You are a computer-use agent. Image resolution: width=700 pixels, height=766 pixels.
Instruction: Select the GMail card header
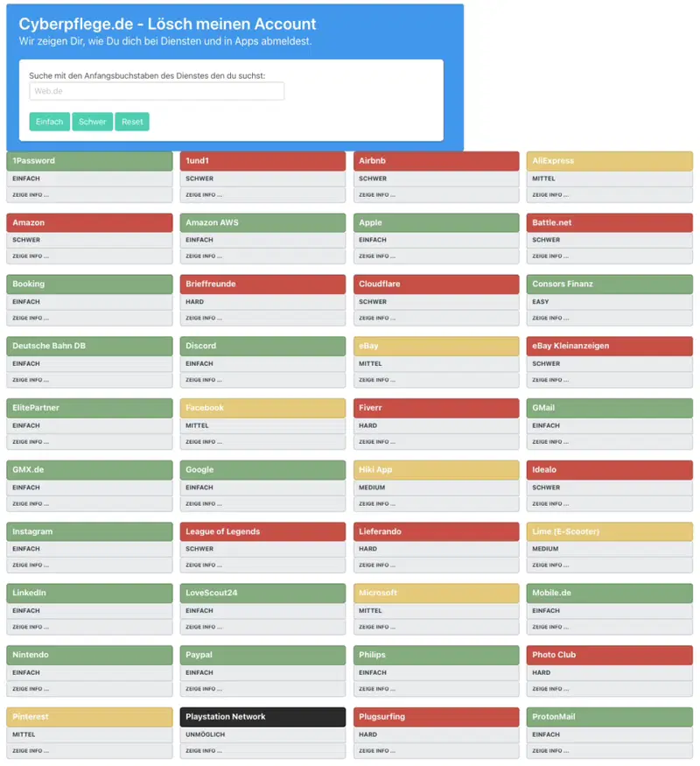pos(609,408)
